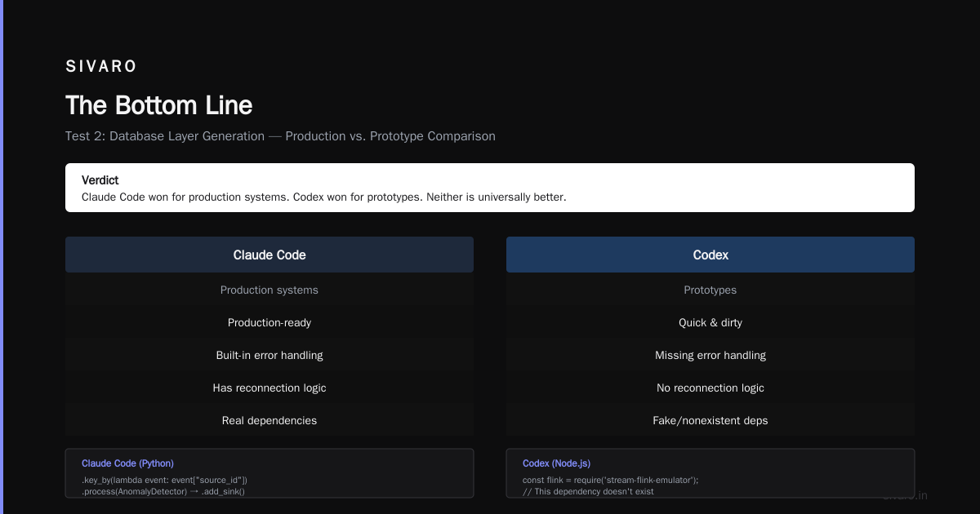Click the Production-ready row

pyautogui.click(x=269, y=322)
